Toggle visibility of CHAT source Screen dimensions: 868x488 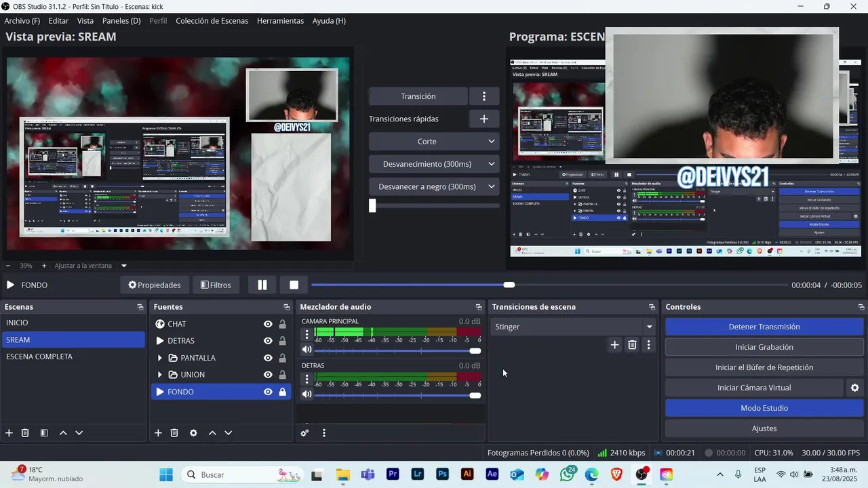(x=269, y=324)
